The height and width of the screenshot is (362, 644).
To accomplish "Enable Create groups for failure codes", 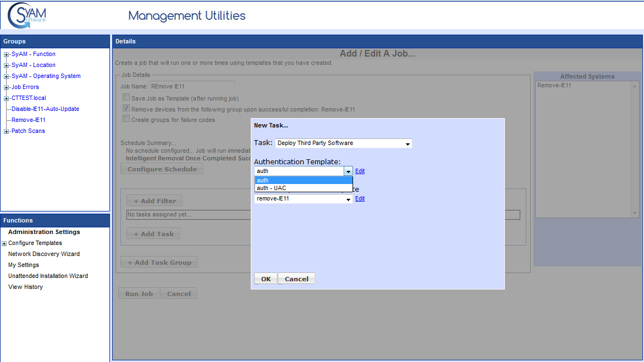I will coord(126,119).
